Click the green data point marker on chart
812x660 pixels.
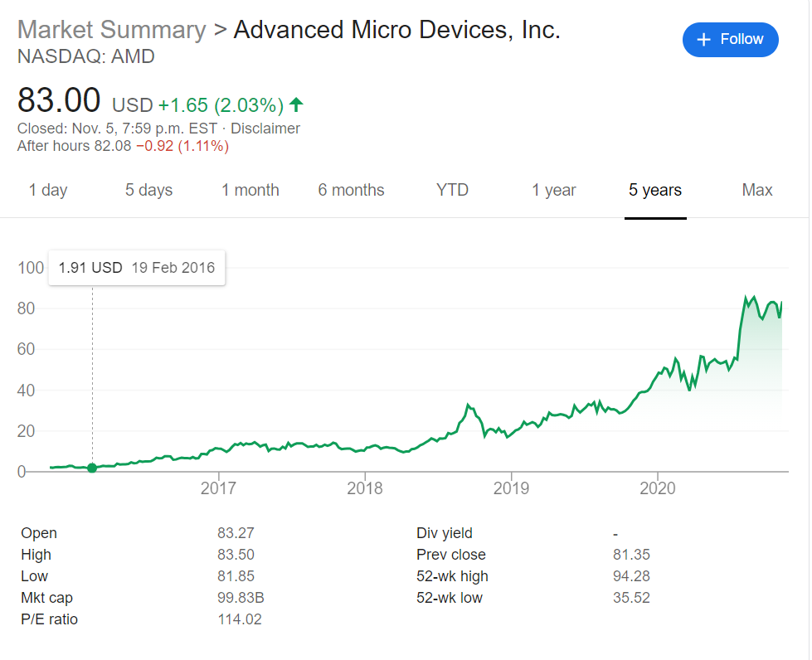click(x=92, y=468)
